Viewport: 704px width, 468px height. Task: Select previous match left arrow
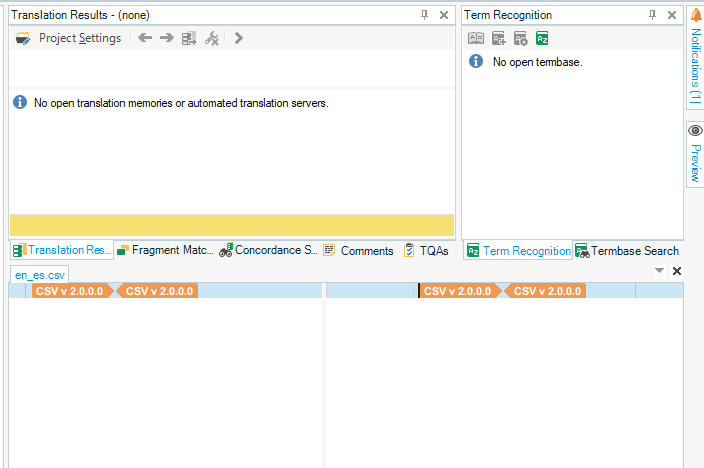click(145, 38)
